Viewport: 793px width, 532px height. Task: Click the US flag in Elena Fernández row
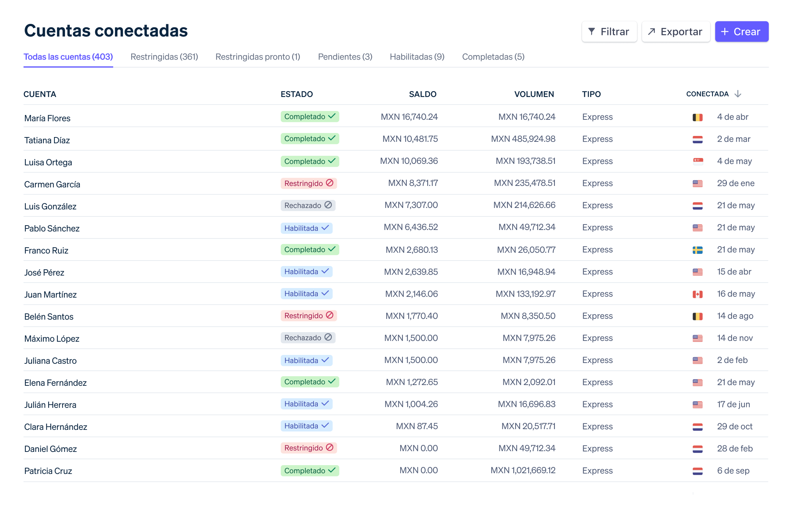click(697, 382)
